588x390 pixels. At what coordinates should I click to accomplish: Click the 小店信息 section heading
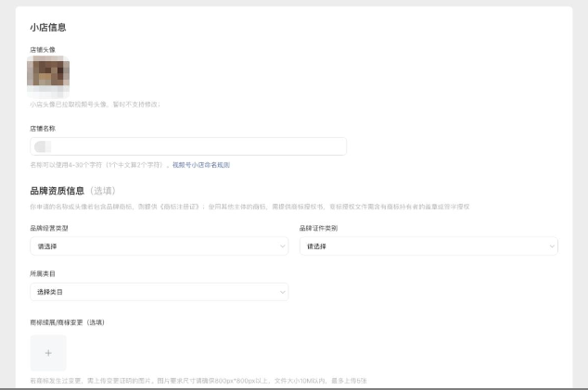(48, 29)
